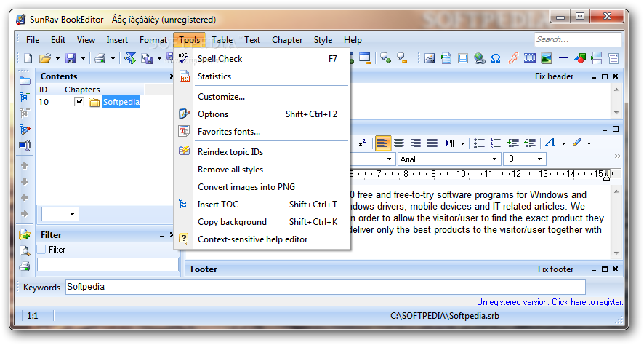Click the Keywords field containing Softpedia
This screenshot has height=345, width=644.
(x=326, y=287)
